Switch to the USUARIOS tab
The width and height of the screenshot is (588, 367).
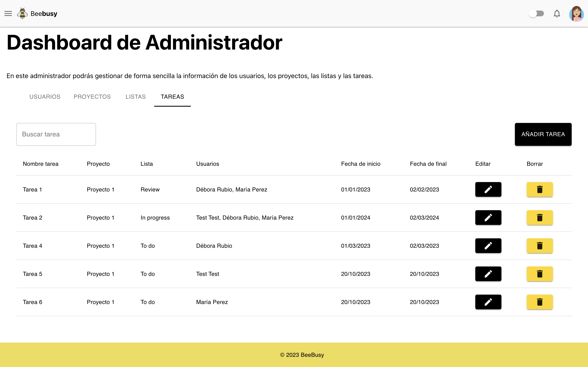(x=45, y=97)
